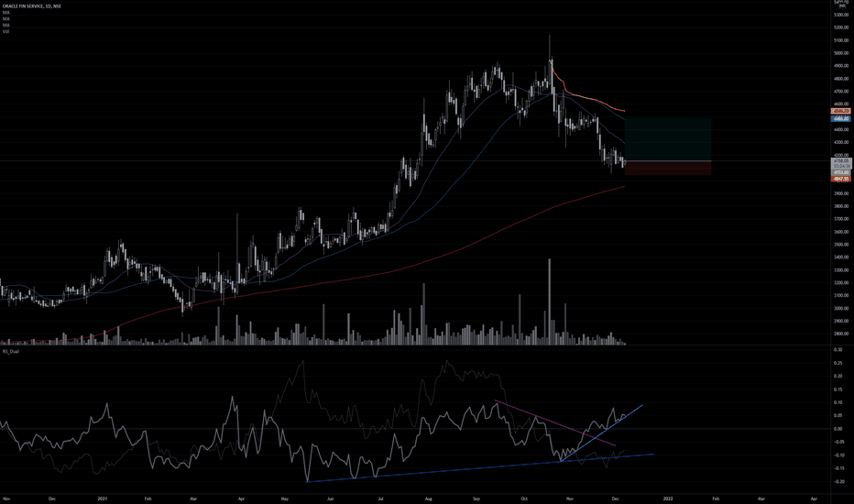Click the Oct label on time axis

[524, 499]
